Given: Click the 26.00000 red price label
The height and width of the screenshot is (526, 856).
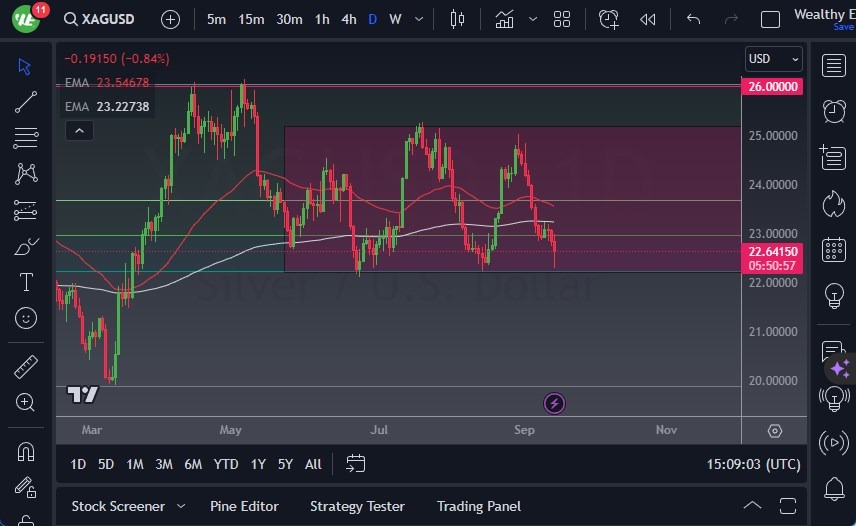Looking at the screenshot, I should [x=773, y=87].
